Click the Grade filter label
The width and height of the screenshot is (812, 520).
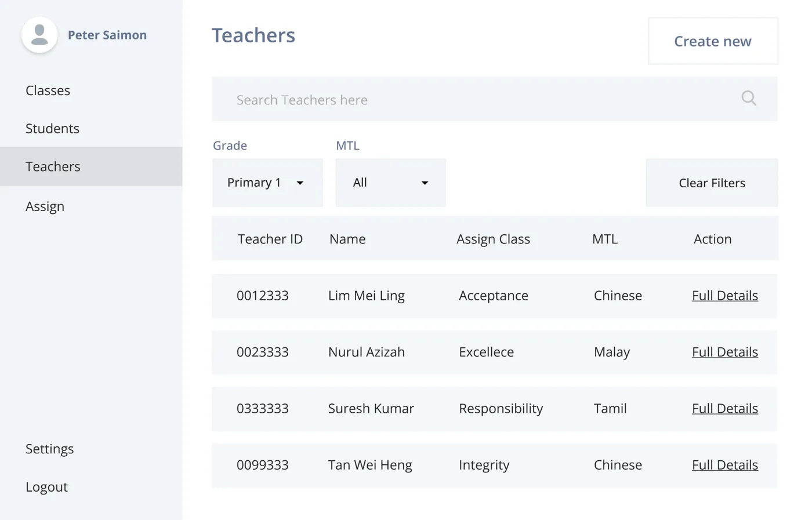tap(230, 146)
